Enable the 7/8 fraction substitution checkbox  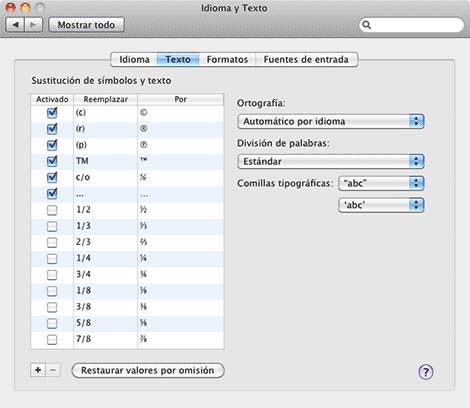pos(52,339)
